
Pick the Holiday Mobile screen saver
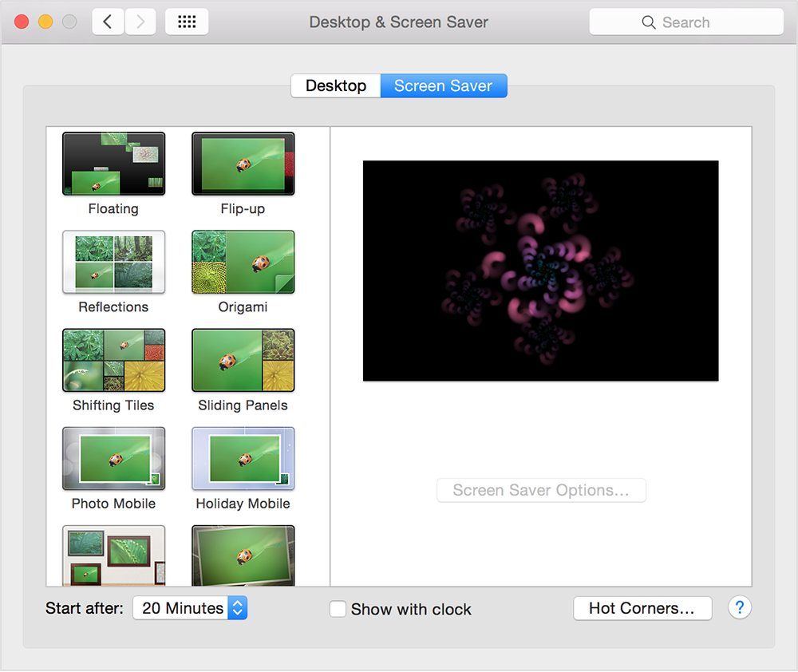click(x=243, y=458)
